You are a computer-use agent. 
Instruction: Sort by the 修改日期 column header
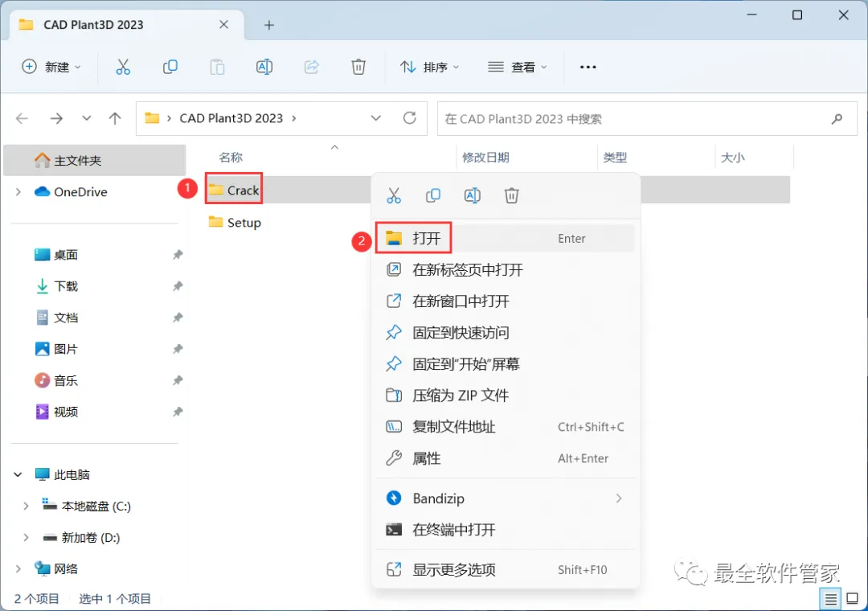pyautogui.click(x=485, y=158)
